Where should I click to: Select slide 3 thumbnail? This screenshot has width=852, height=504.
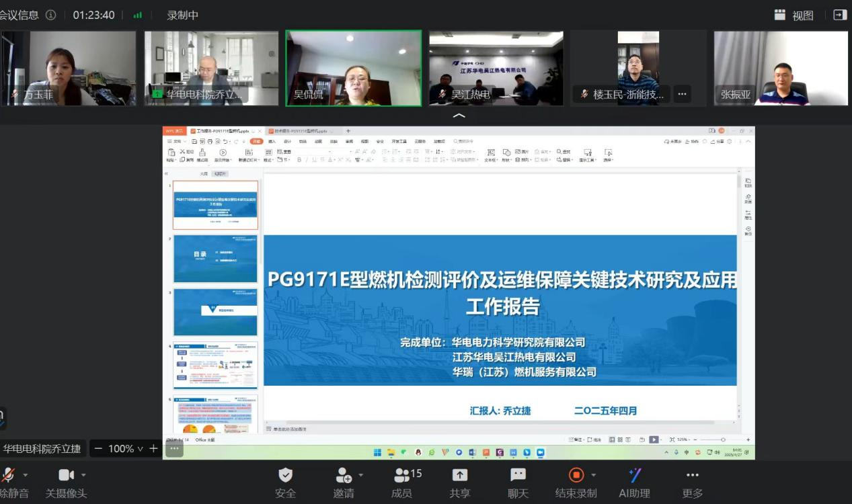[215, 312]
